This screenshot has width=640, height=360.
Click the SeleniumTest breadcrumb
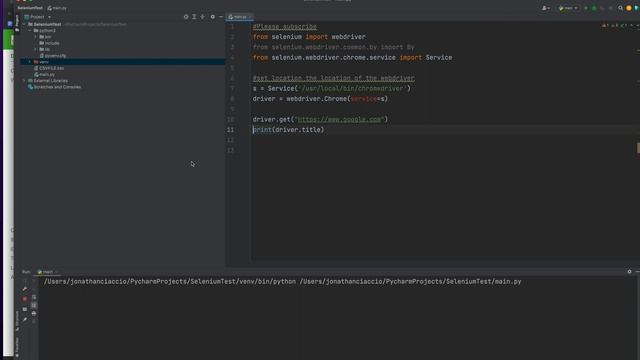click(x=30, y=8)
